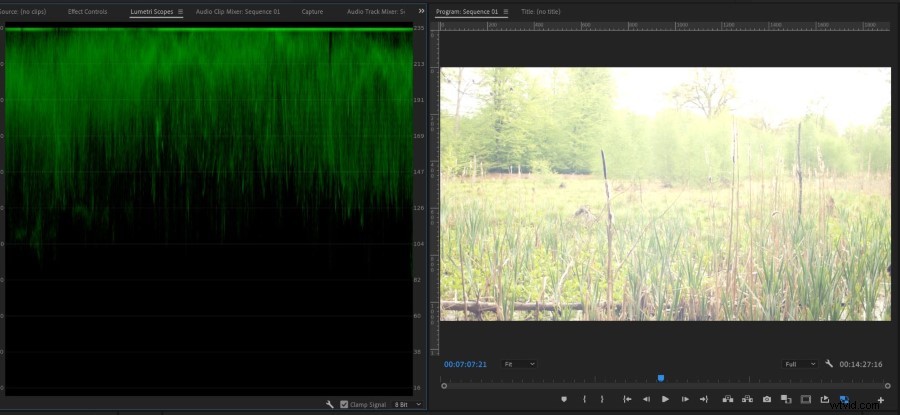This screenshot has width=900, height=415.
Task: Play the sequence in Program monitor
Action: 665,399
